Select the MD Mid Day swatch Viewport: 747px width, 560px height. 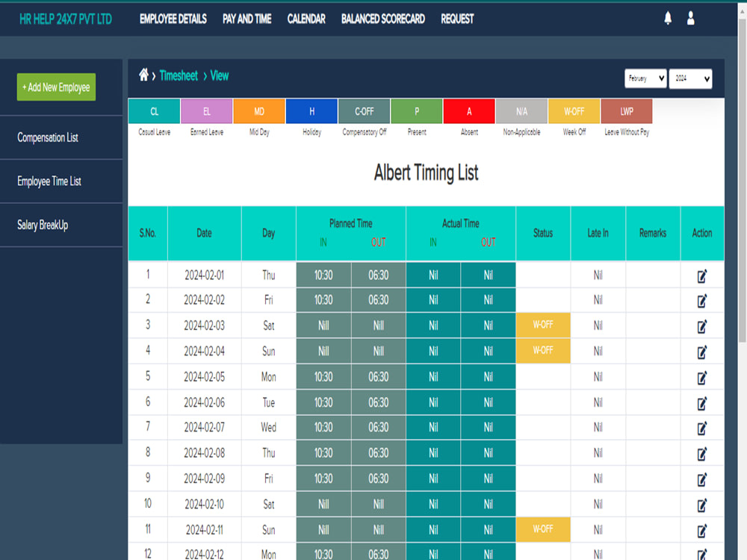pos(259,111)
